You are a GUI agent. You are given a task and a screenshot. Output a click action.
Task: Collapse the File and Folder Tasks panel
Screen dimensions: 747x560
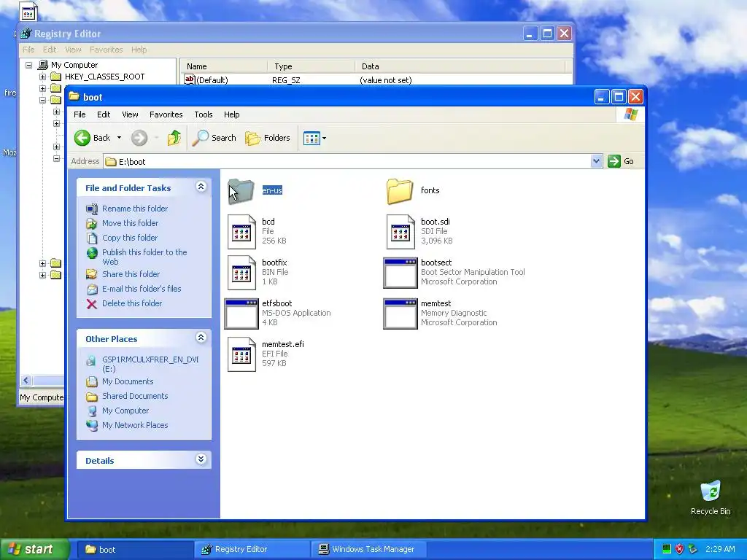click(201, 187)
